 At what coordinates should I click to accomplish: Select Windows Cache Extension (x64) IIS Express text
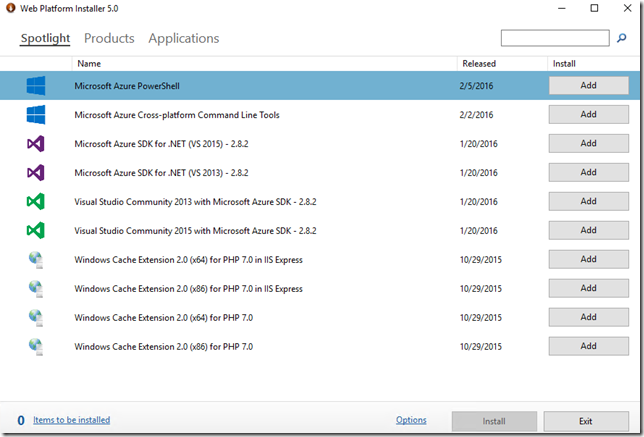point(189,260)
